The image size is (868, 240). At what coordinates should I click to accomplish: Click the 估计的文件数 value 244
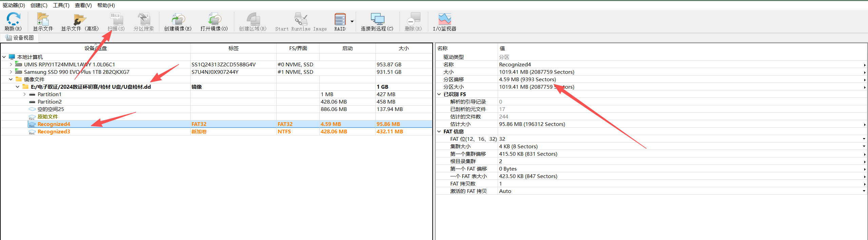tap(504, 116)
